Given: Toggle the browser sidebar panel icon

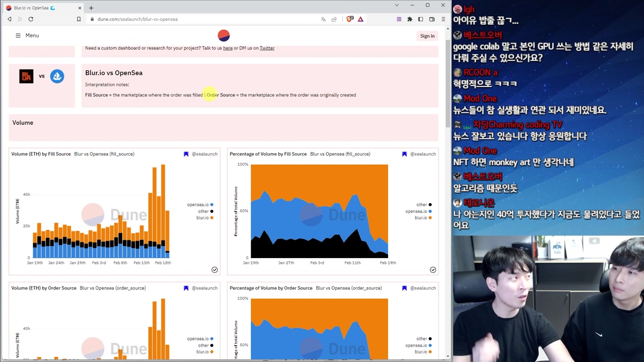Looking at the screenshot, I should point(421,19).
